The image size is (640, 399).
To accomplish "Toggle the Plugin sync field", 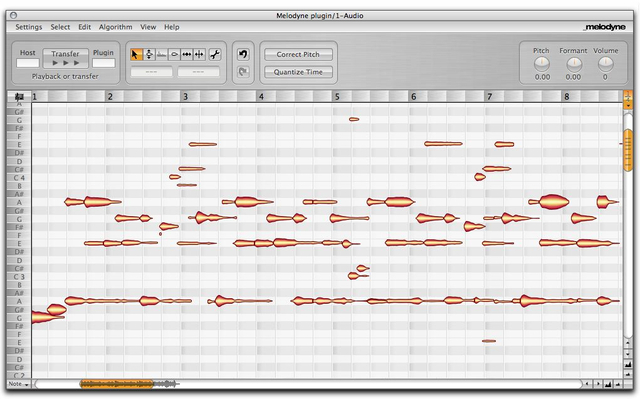I will coord(104,63).
